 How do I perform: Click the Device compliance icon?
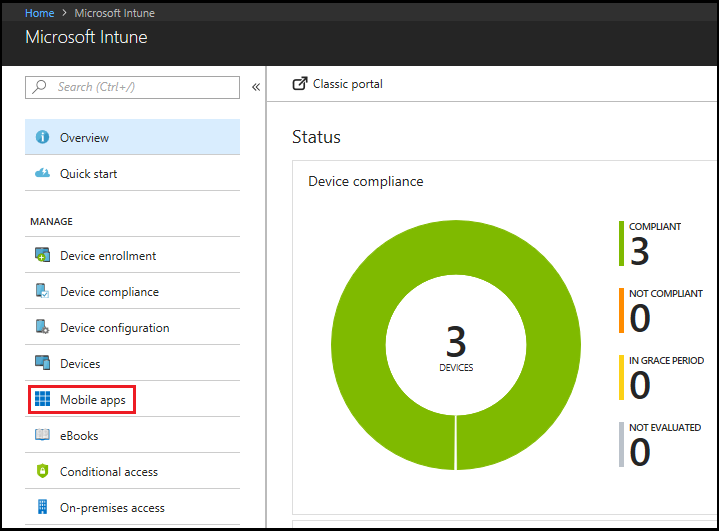click(42, 292)
